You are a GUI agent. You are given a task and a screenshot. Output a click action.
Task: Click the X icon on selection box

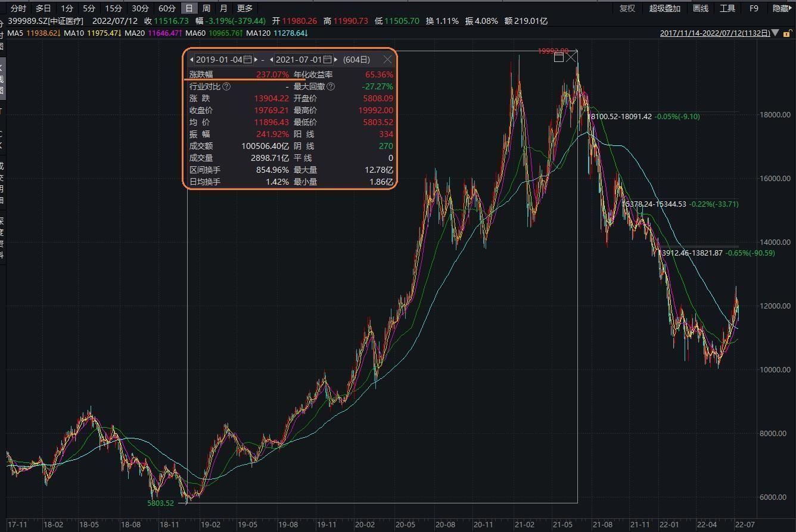pyautogui.click(x=571, y=57)
